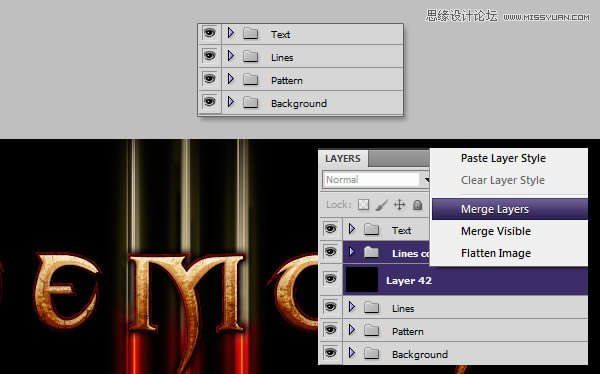The image size is (600, 374).
Task: Expand the Pattern group in upper panel
Action: coord(230,79)
